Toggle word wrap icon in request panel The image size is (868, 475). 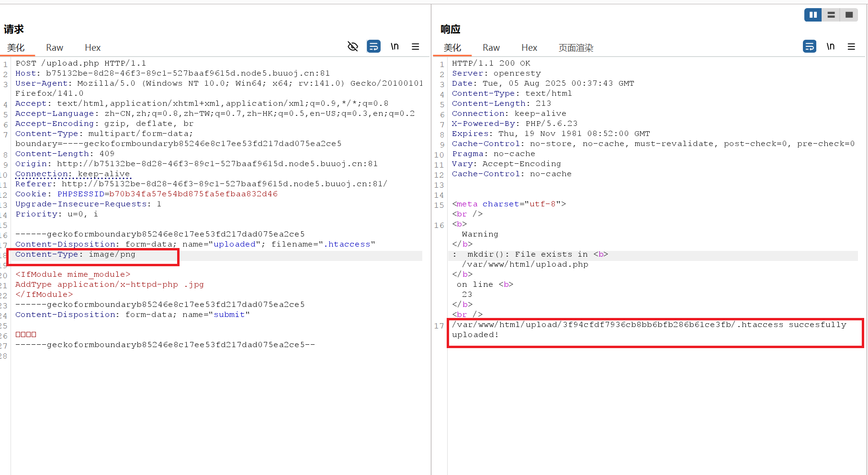coord(373,46)
